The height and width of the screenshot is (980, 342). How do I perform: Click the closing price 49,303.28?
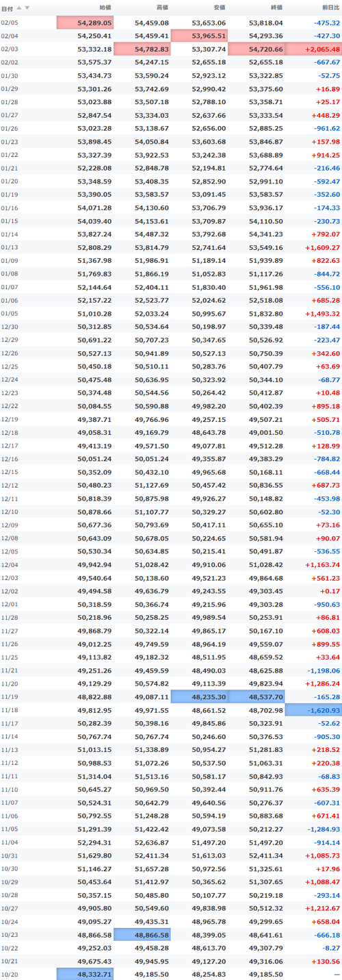tap(265, 605)
